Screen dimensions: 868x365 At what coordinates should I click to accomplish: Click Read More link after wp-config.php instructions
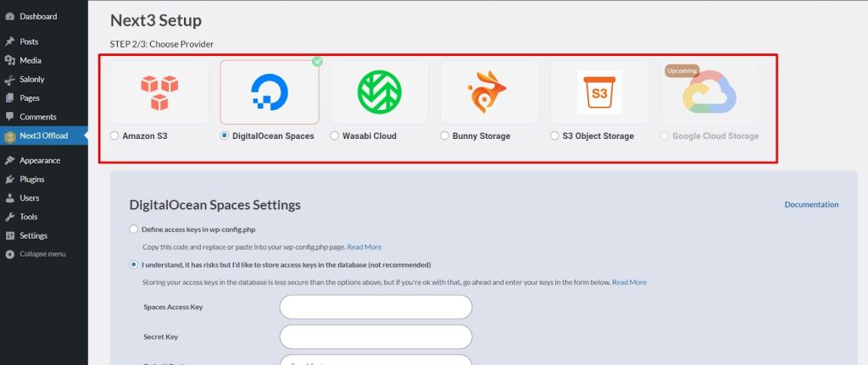364,246
